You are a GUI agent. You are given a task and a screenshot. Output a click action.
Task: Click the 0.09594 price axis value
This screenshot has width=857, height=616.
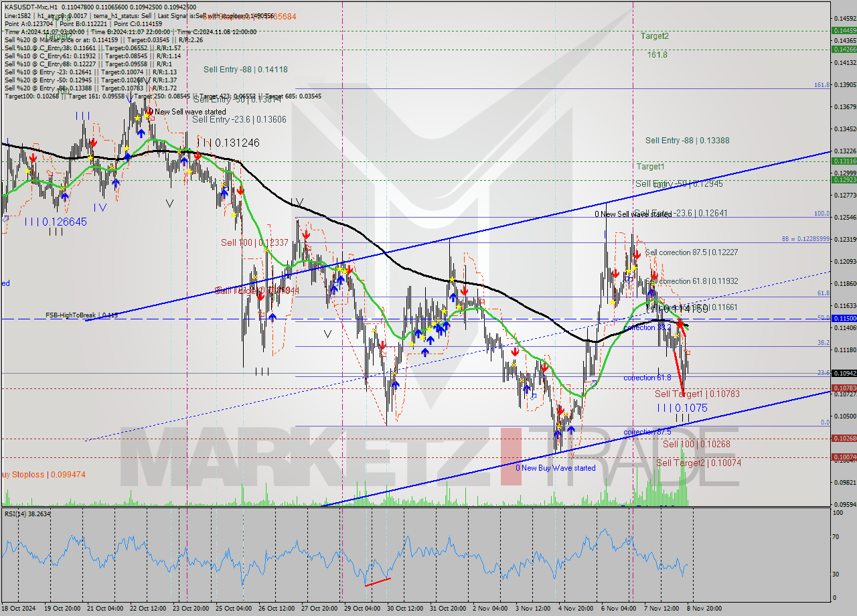click(844, 504)
